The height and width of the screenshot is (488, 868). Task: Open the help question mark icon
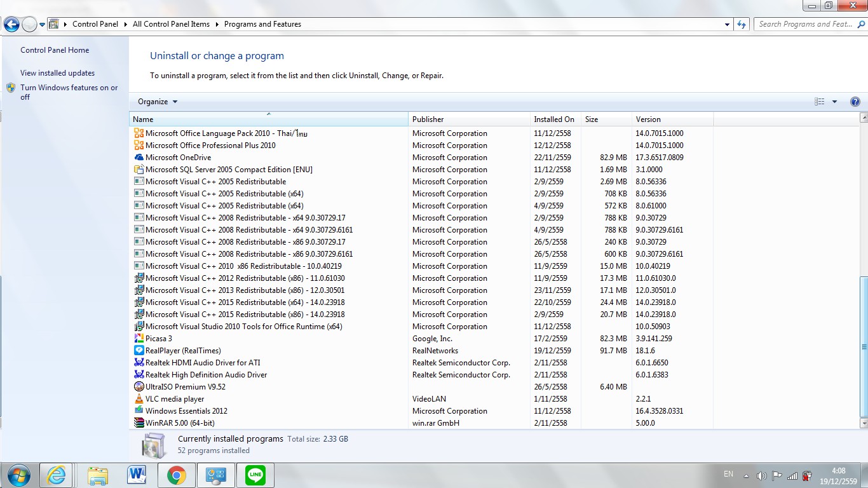click(x=855, y=102)
